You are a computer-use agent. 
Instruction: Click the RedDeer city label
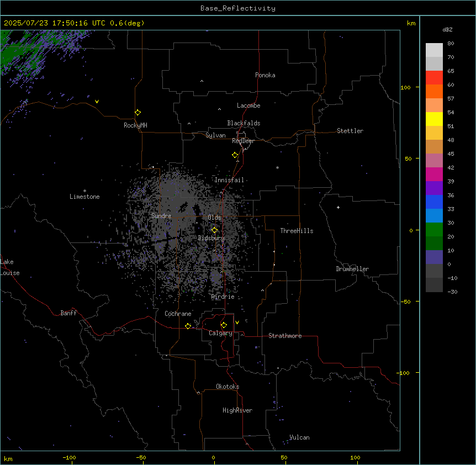tap(243, 141)
